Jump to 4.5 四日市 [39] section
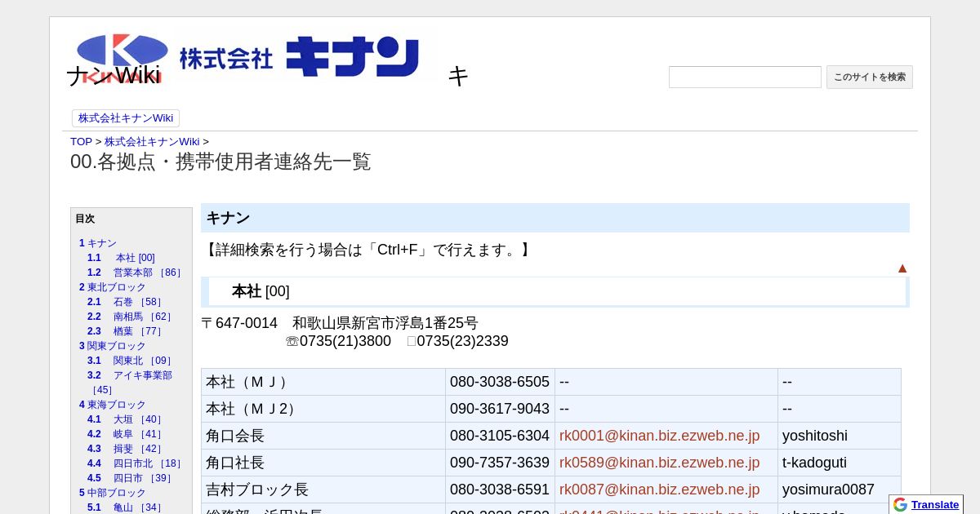The image size is (980, 514). [131, 478]
